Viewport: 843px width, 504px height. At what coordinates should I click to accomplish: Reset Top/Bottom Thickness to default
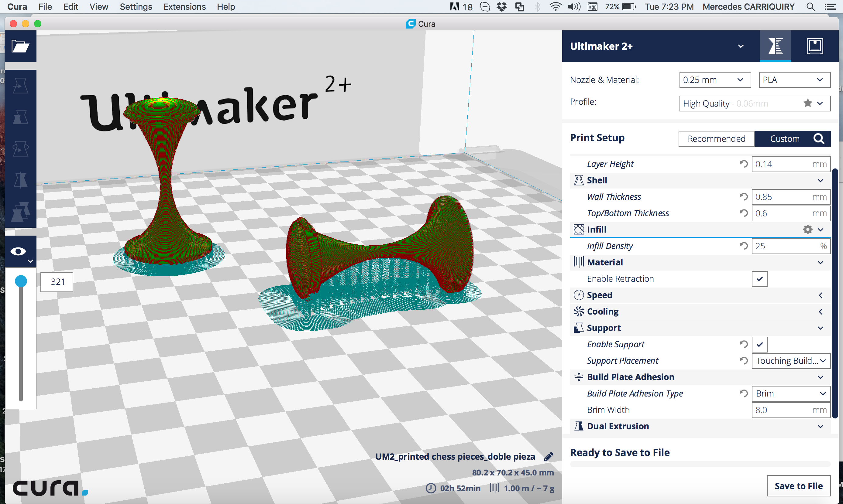744,213
